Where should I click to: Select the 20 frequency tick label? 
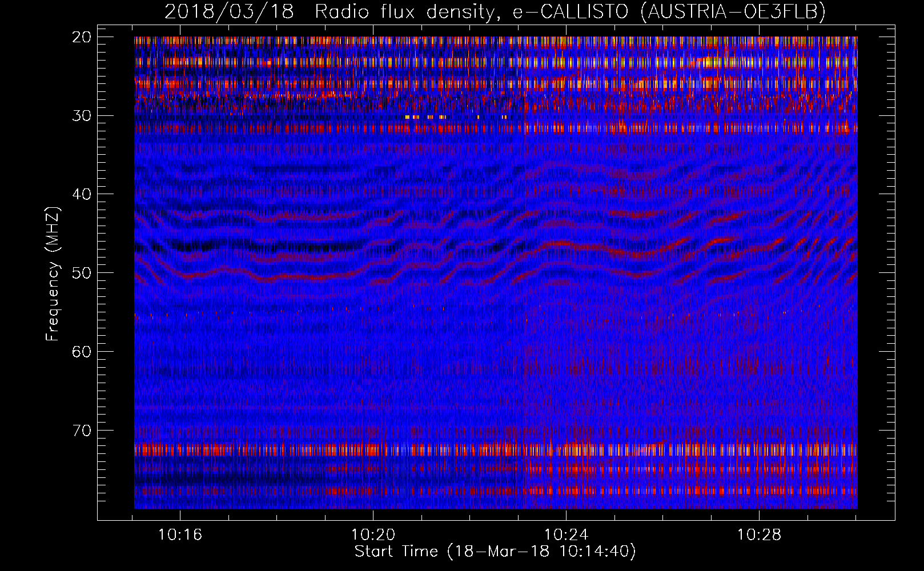(82, 37)
